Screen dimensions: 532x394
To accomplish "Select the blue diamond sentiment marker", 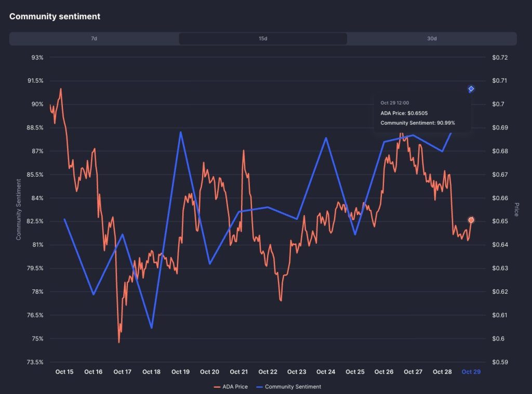I will pos(471,89).
